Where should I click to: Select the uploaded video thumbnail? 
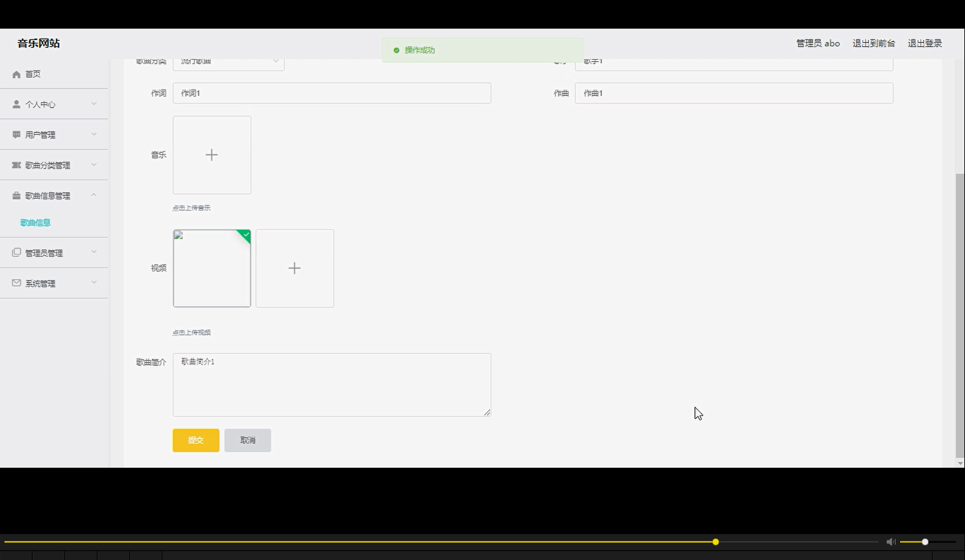(212, 268)
